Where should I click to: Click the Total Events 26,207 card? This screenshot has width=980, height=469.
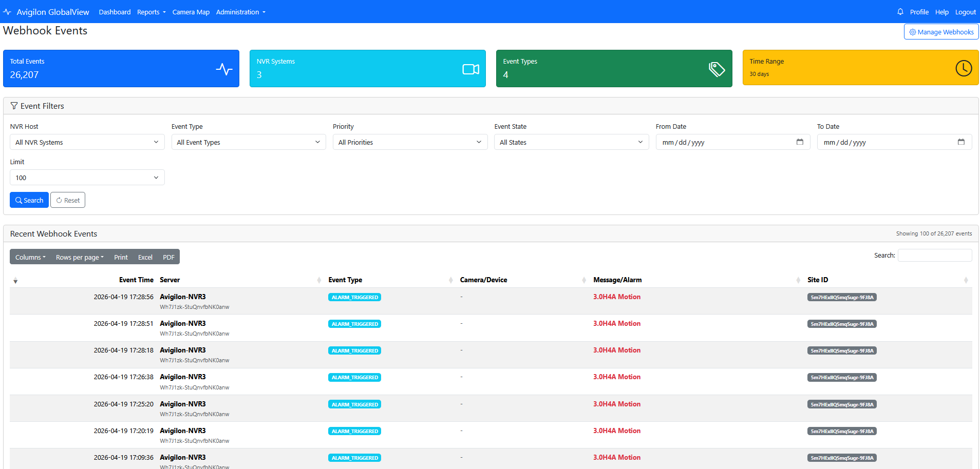(121, 68)
